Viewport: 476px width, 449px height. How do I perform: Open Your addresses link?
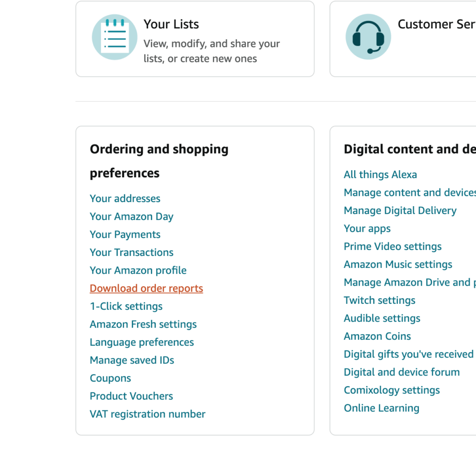point(125,199)
